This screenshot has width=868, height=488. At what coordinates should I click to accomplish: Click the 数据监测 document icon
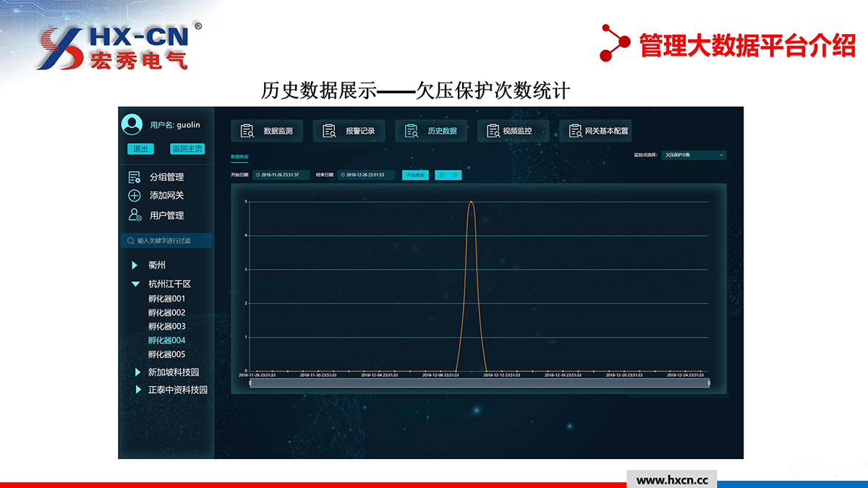click(x=247, y=131)
